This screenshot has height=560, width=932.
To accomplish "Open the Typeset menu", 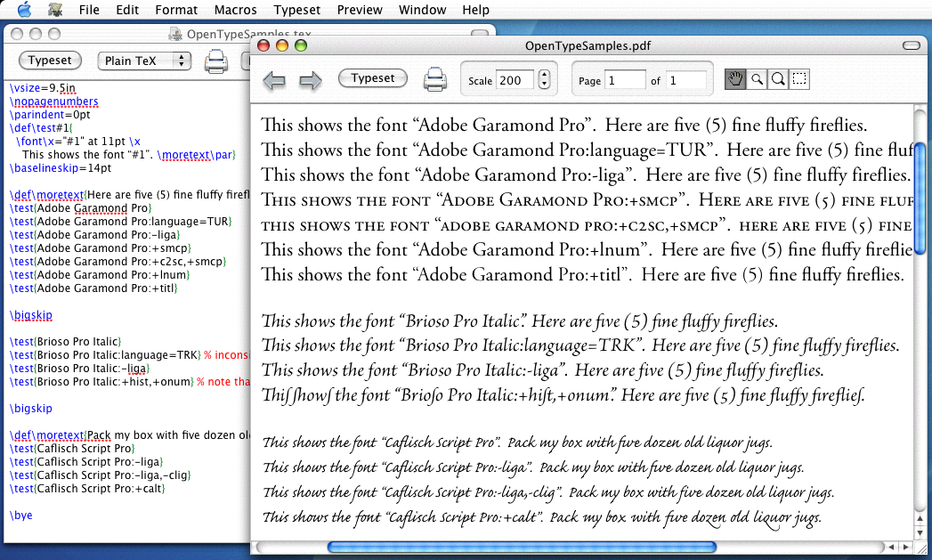I will click(296, 10).
